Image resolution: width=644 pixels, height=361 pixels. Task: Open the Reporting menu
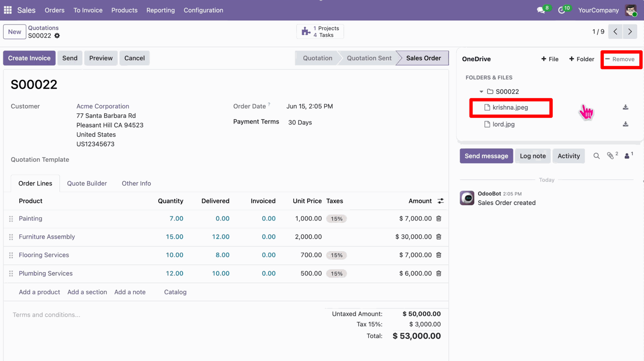point(160,10)
